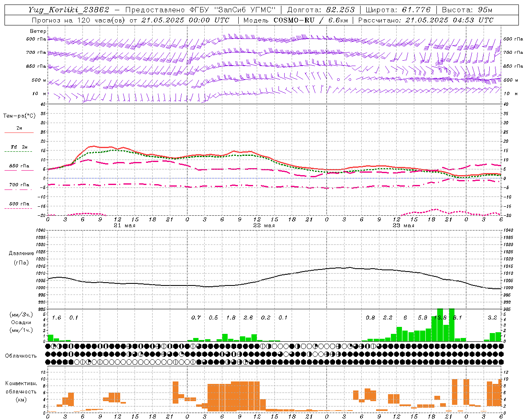The width and height of the screenshot is (525, 420).
Task: Select the provider text ФГБУ "ЗапСиб УГМС"
Action: pyautogui.click(x=233, y=10)
